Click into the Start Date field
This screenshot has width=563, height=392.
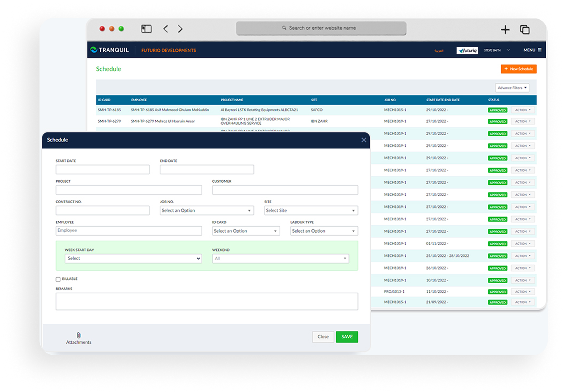point(102,170)
